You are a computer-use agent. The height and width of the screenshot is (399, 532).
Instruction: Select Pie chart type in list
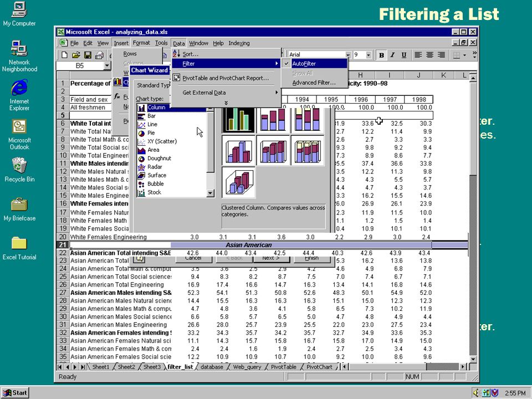[151, 132]
